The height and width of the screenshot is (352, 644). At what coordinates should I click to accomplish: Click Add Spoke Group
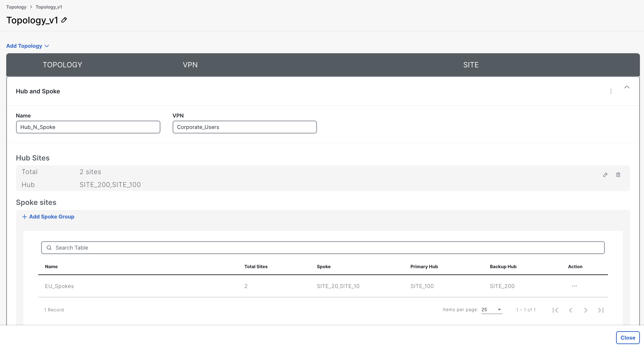[48, 217]
